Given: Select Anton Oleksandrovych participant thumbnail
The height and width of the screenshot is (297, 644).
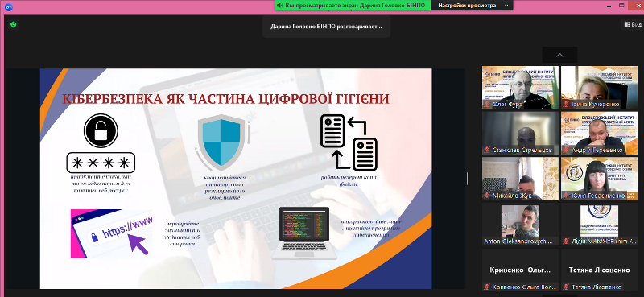Looking at the screenshot, I should click(x=520, y=224).
